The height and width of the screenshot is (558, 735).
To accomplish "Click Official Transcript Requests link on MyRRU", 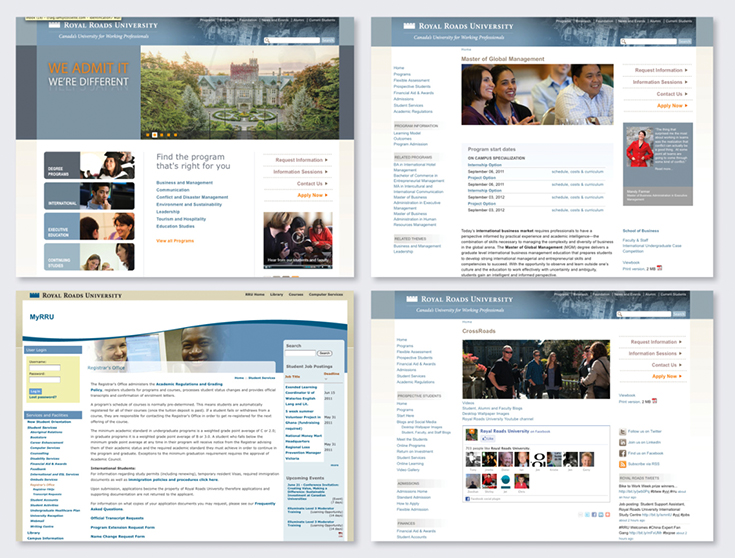I will pyautogui.click(x=117, y=518).
